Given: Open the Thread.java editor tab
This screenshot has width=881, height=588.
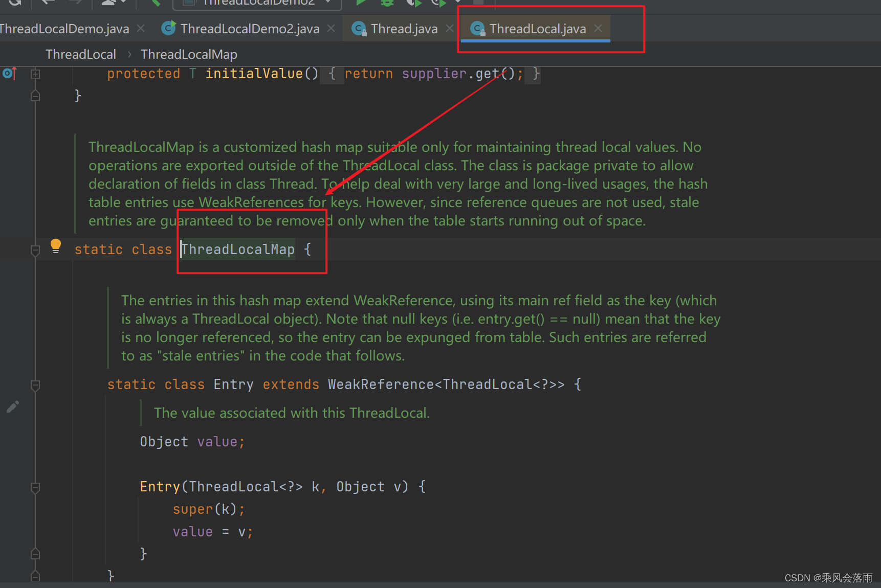Looking at the screenshot, I should 404,29.
